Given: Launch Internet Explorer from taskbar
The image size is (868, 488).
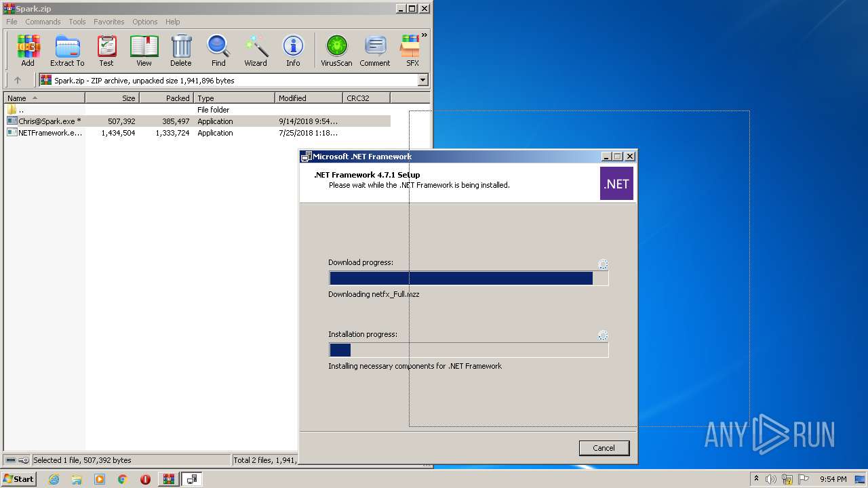Looking at the screenshot, I should click(x=54, y=479).
